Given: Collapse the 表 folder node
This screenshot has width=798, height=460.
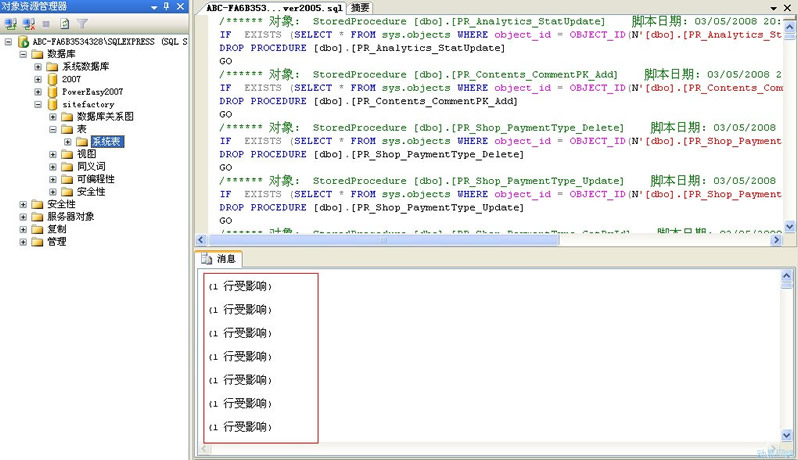Looking at the screenshot, I should click(x=52, y=129).
